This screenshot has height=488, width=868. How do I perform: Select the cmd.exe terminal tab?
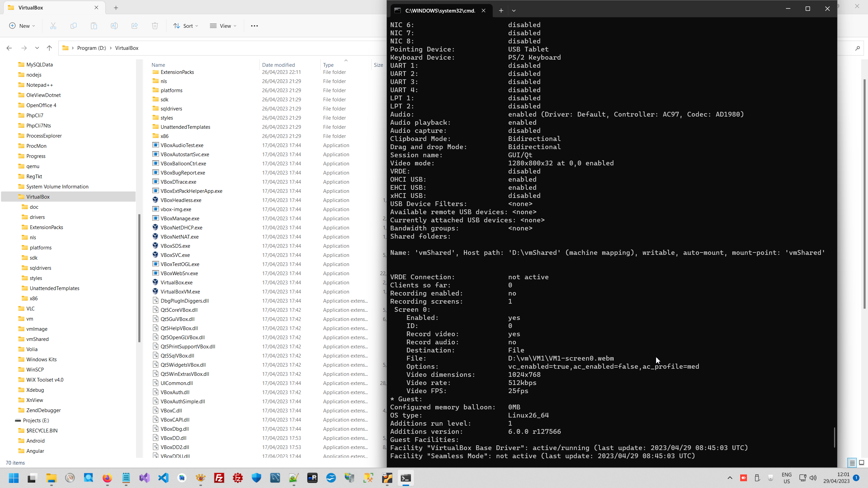click(439, 11)
